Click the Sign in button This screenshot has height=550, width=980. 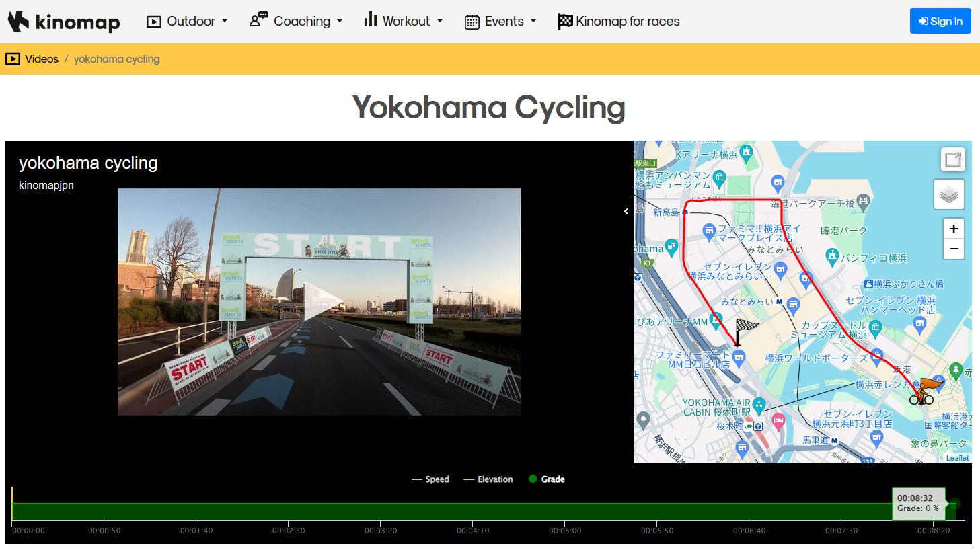940,21
